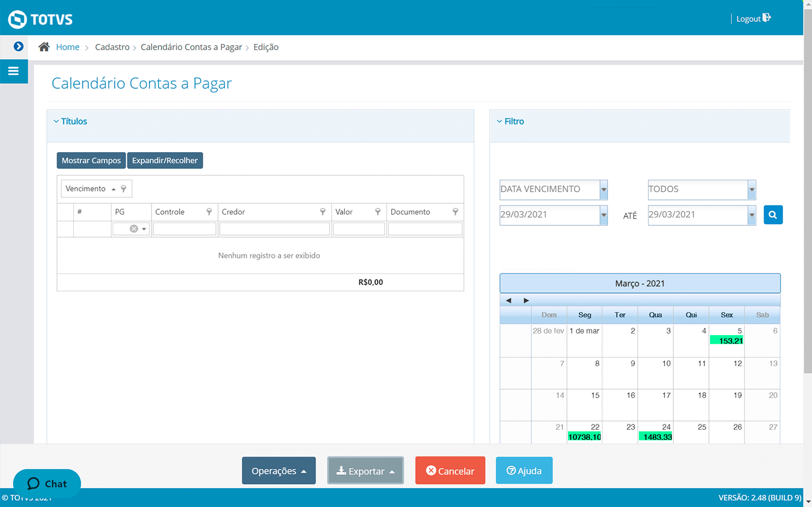Go to previous month in calendar
This screenshot has width=812, height=507.
click(508, 300)
